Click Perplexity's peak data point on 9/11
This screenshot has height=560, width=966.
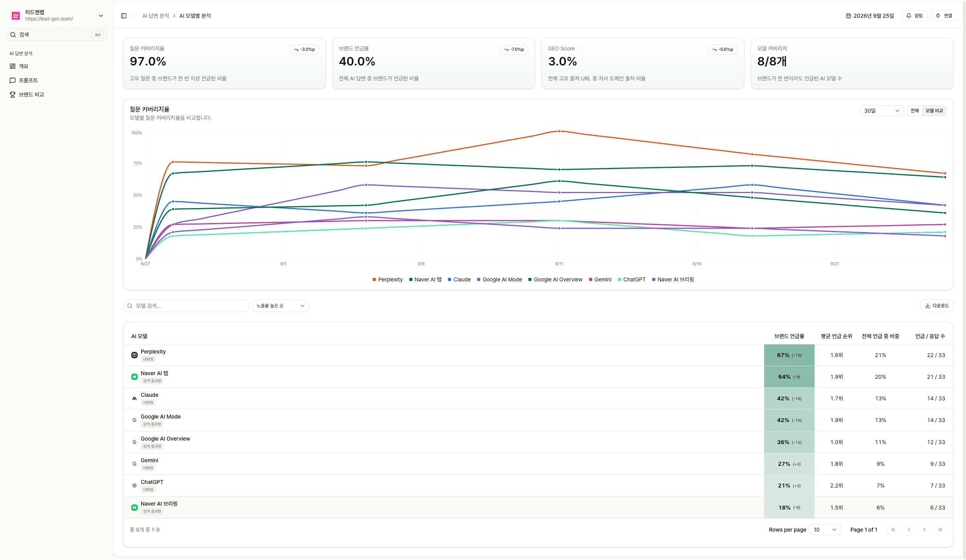(559, 131)
